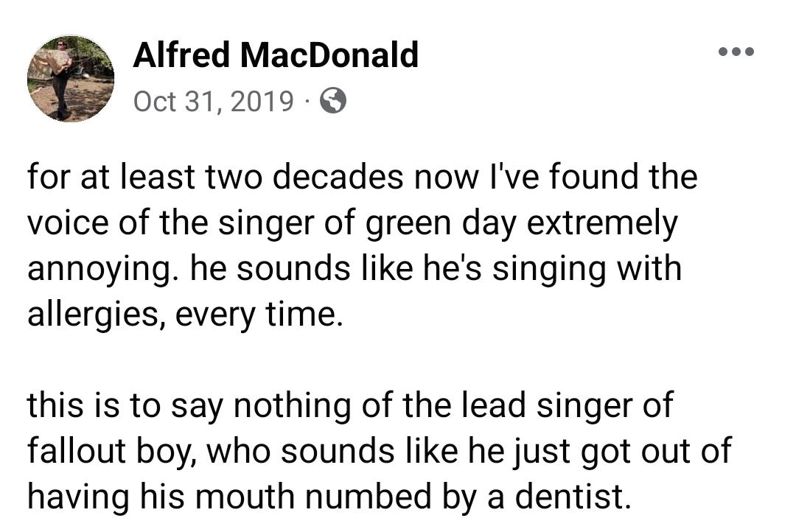Open the post via Oct 31, 2019 timestamp
The height and width of the screenshot is (532, 796).
pyautogui.click(x=214, y=101)
